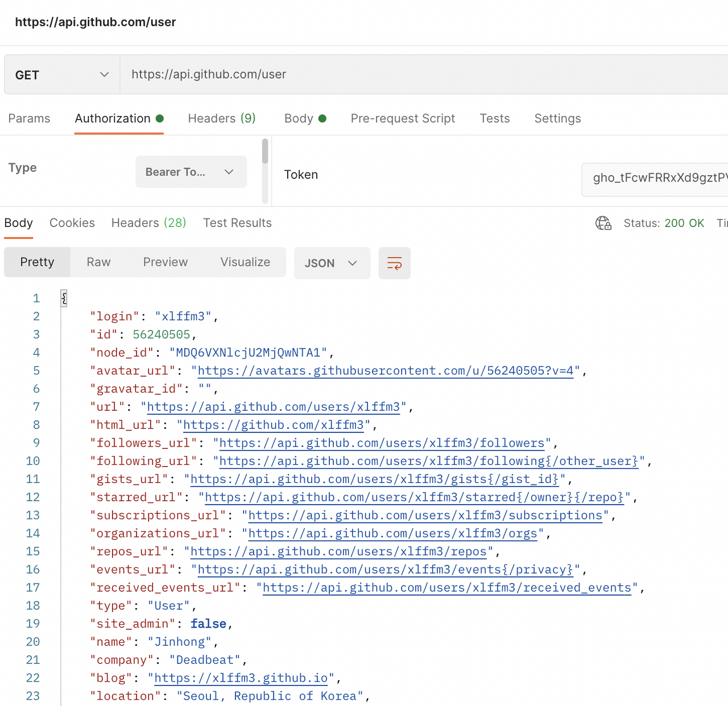Click the Token input field
The height and width of the screenshot is (706, 728).
tap(655, 179)
